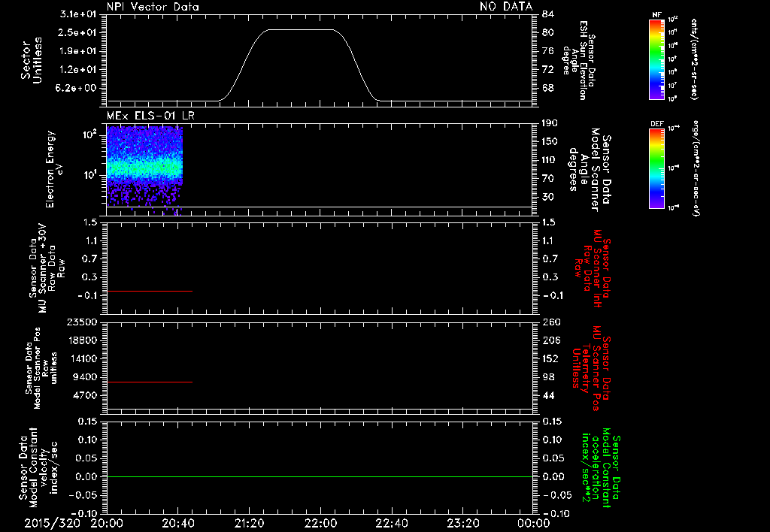Click the "ergs/(cm**2-sr-sec-eV)" units label

click(696, 168)
